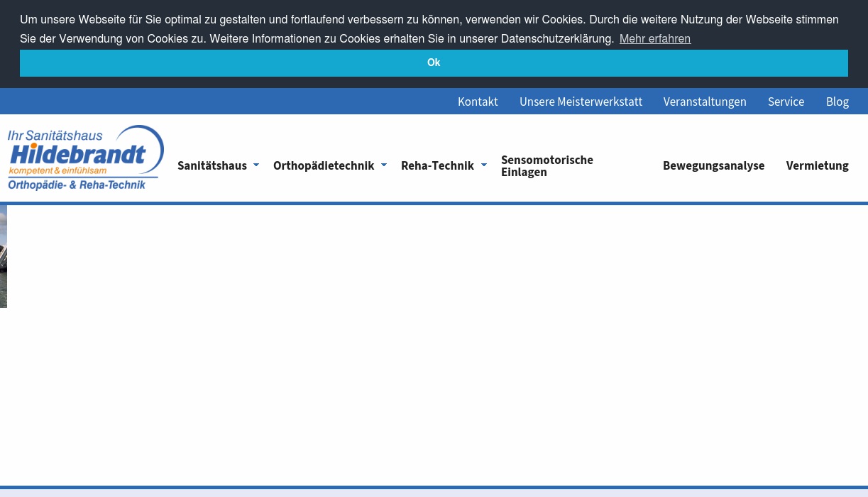
Task: Select the Orthopädietechnik navigation label
Action: pos(324,165)
